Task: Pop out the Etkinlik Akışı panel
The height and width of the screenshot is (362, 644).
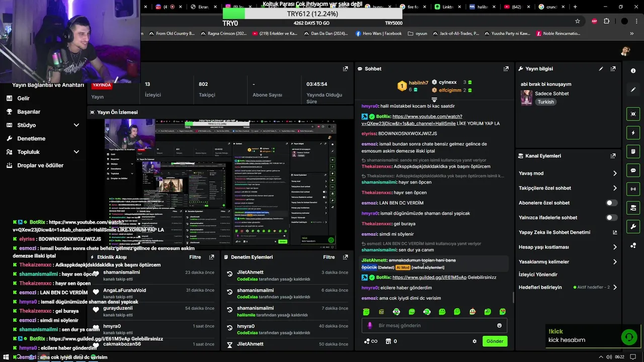Action: [x=211, y=257]
